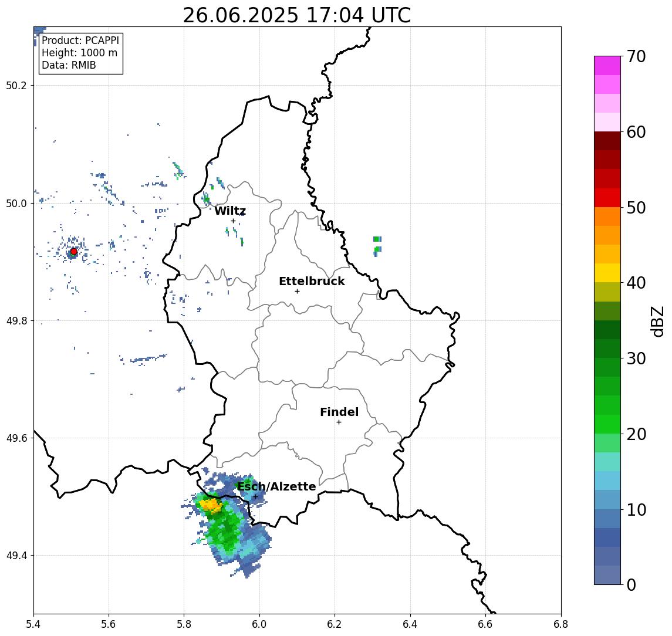Click the 6.4 longitude axis label
This screenshot has height=636, width=672.
click(x=410, y=624)
